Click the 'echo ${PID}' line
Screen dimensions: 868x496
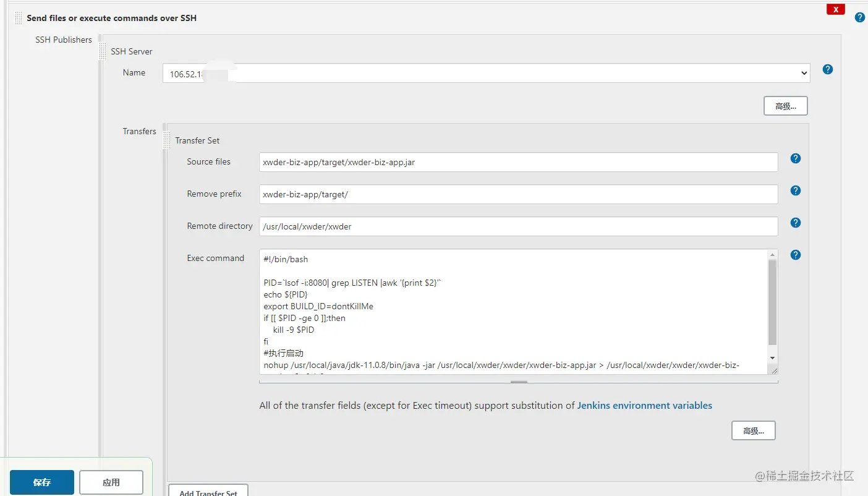(x=285, y=294)
